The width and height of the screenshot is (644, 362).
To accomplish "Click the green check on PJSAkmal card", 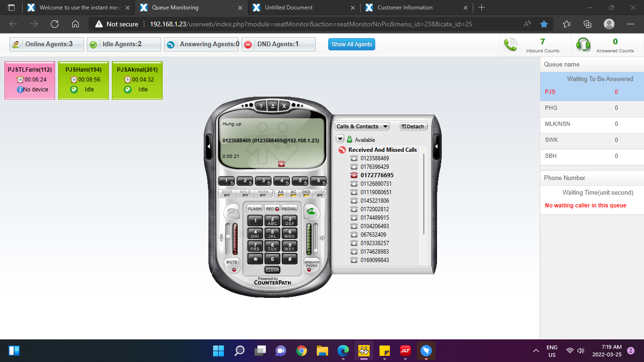I will 128,90.
